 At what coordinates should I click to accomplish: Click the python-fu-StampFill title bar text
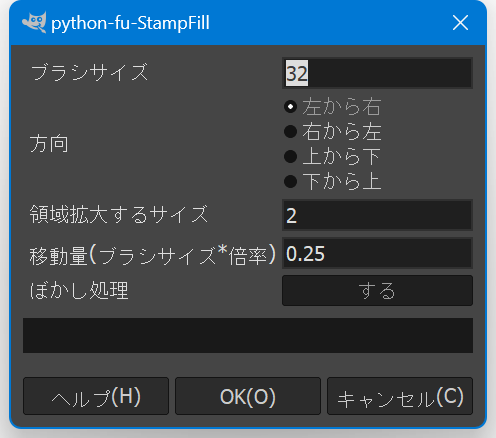point(130,23)
